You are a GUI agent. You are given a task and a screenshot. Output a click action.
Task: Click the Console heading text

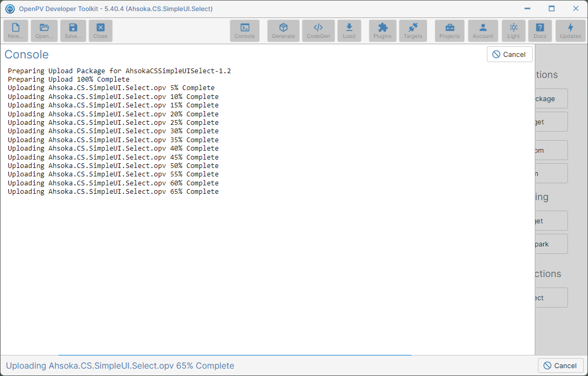27,54
